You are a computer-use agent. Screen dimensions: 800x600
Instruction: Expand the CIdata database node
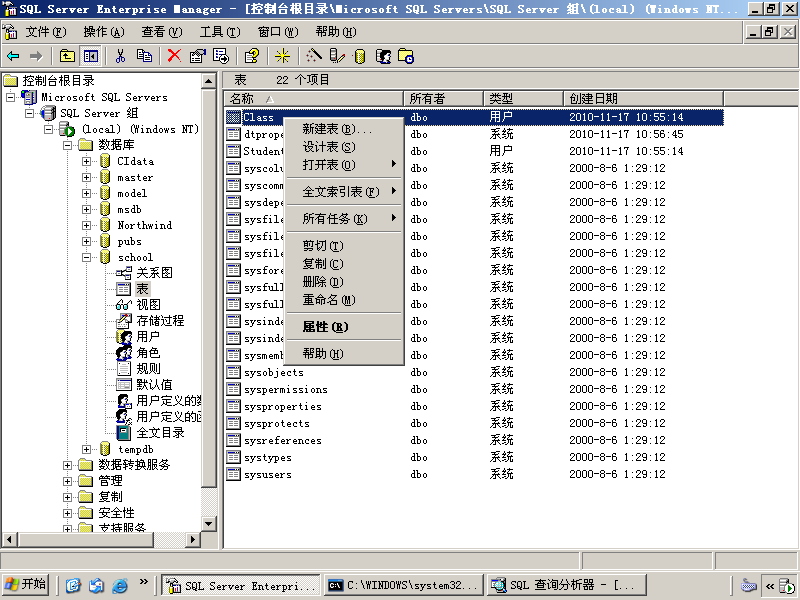pyautogui.click(x=87, y=161)
